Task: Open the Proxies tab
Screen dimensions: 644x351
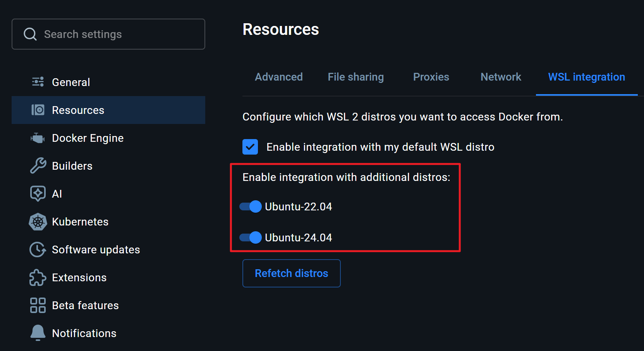Action: (x=431, y=77)
